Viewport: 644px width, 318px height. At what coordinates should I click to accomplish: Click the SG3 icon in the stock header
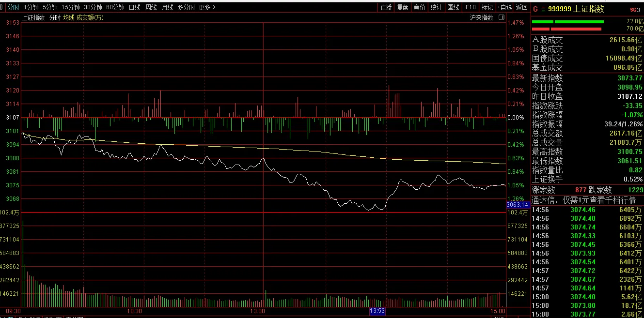click(635, 9)
